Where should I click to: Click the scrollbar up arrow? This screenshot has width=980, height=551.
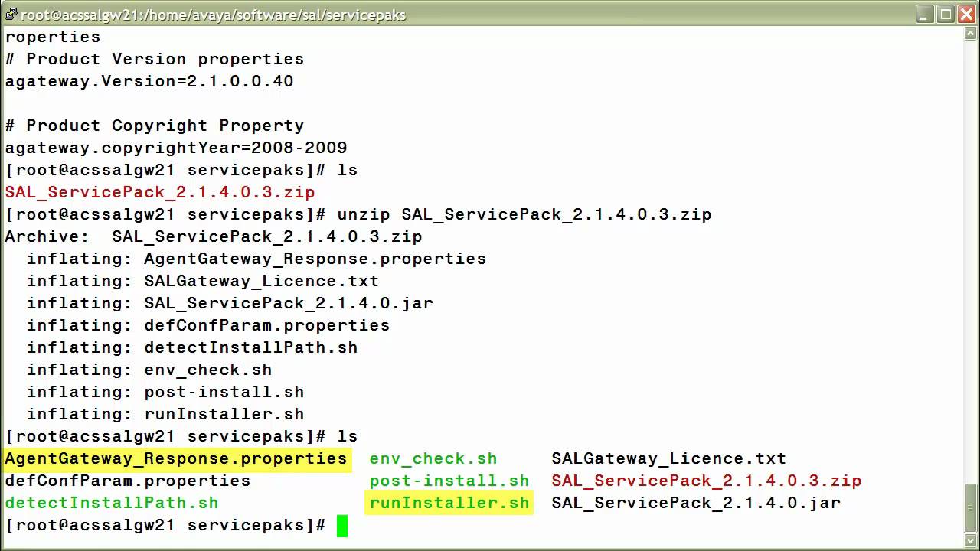point(972,35)
